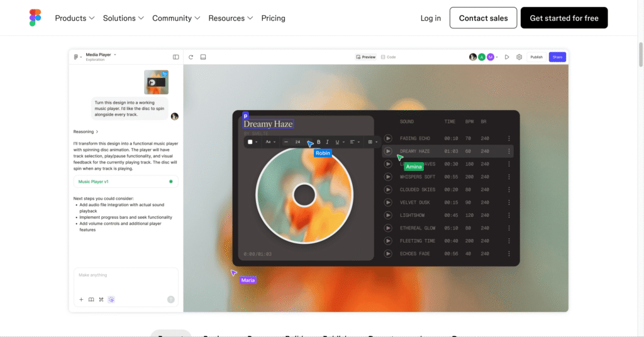Open the fill color swatch dropdown
Viewport: 644px width, 337px height.
[252, 142]
